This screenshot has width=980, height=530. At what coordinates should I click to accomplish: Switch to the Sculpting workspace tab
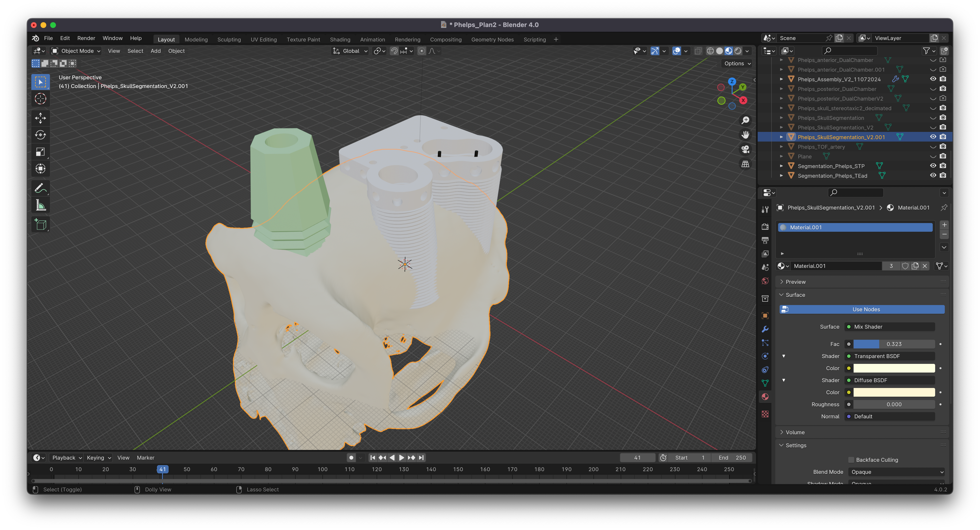(229, 40)
